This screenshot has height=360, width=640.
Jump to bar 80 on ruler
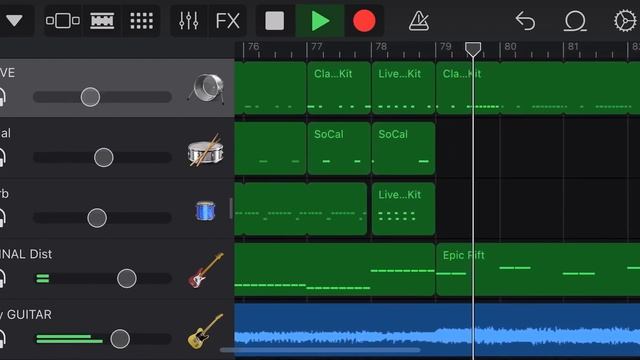point(510,47)
